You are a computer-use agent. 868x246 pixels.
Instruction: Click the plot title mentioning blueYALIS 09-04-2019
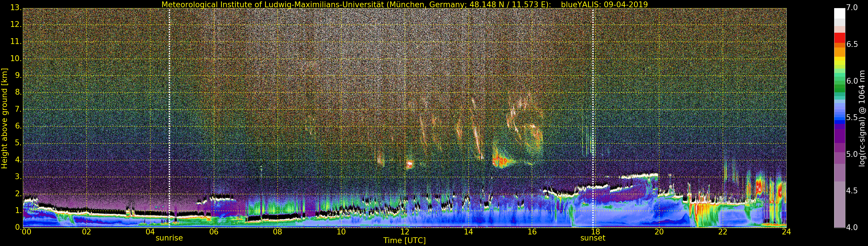coord(405,4)
